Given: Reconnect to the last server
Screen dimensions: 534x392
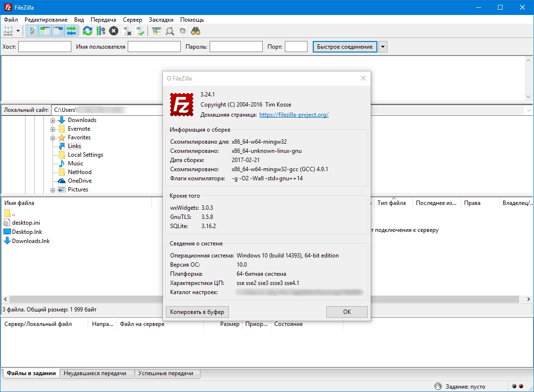Looking at the screenshot, I should pos(140,31).
